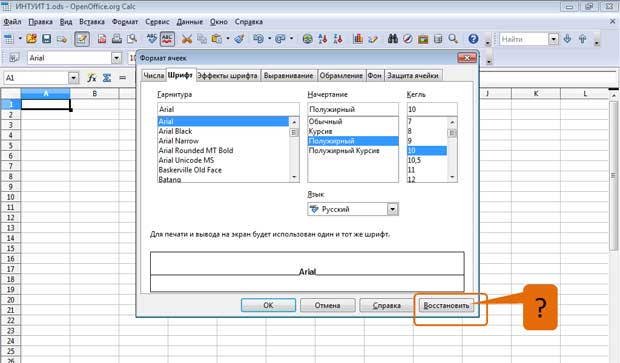Click the Function equals sign icon
Viewport: 620px width, 363px height.
pos(123,78)
